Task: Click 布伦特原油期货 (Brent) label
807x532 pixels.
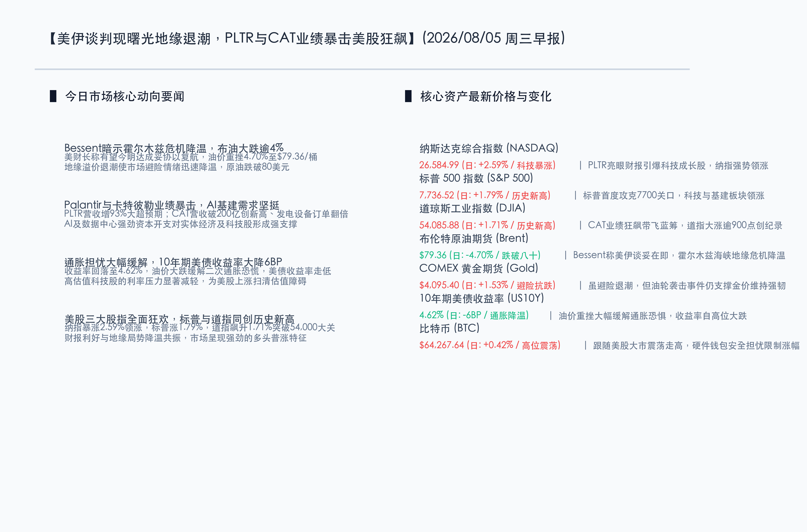Action: [474, 238]
